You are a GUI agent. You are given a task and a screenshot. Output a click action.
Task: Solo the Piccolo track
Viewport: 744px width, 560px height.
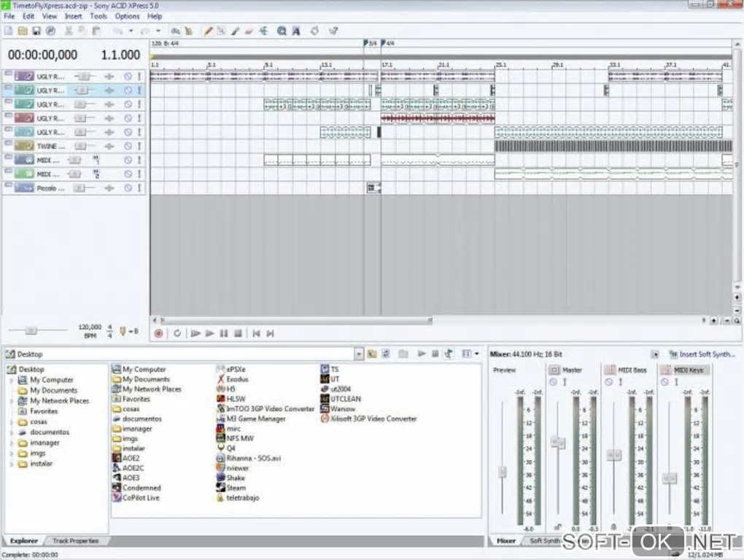pos(139,188)
